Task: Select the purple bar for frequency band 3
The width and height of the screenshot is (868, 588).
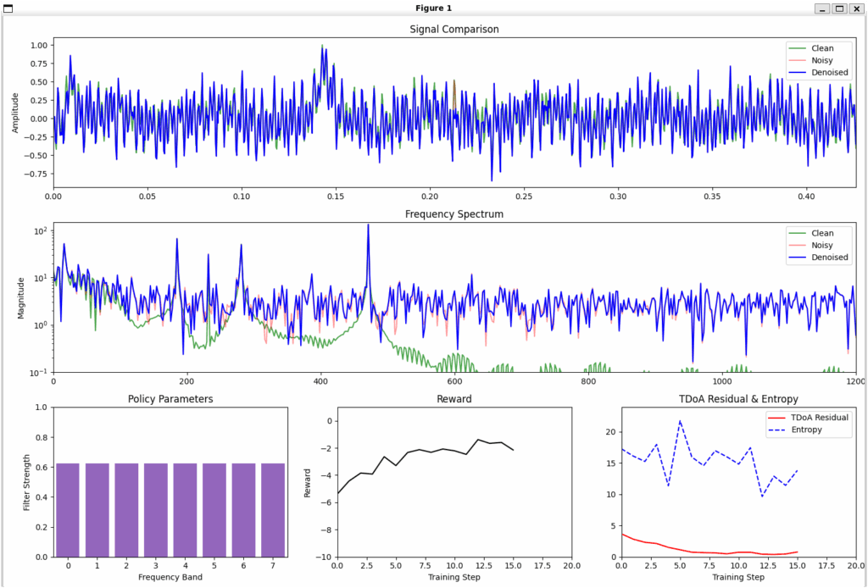Action: tap(156, 510)
